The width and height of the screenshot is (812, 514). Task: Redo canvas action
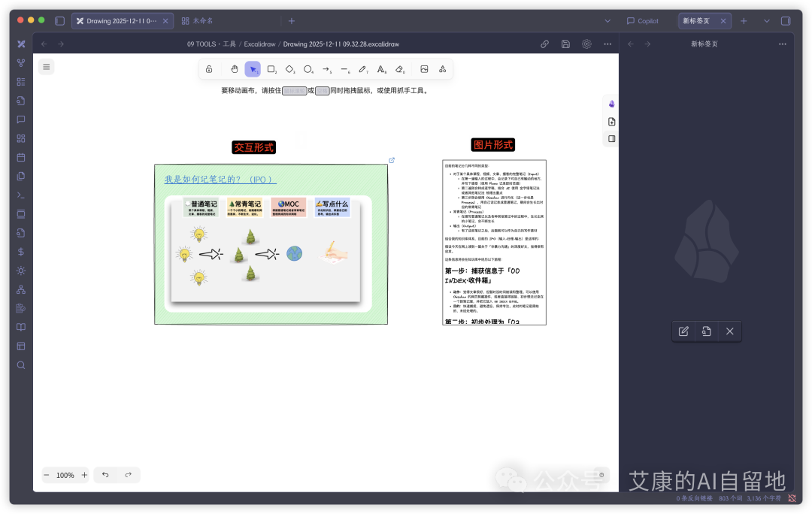click(128, 475)
